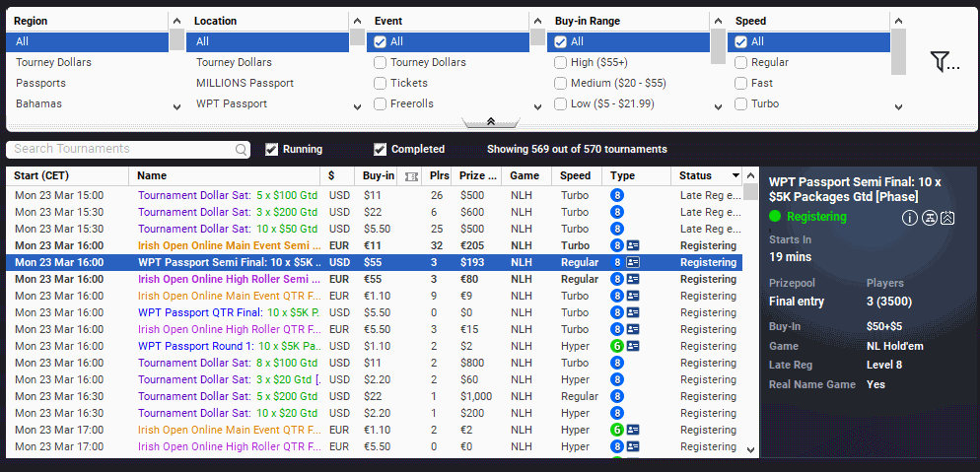This screenshot has width=980, height=472.
Task: Check the Tourney Dollars event filter
Action: [380, 62]
